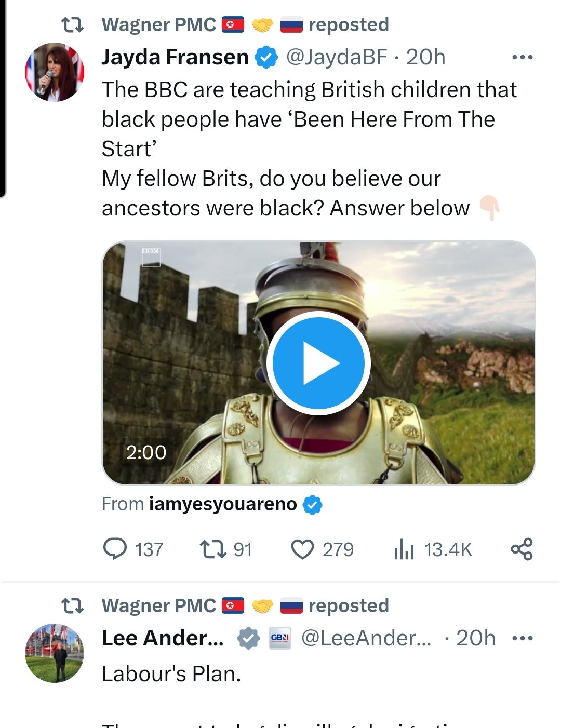Image resolution: width=561 pixels, height=728 pixels.
Task: Click Jayda Fransen's verified badge
Action: point(266,58)
